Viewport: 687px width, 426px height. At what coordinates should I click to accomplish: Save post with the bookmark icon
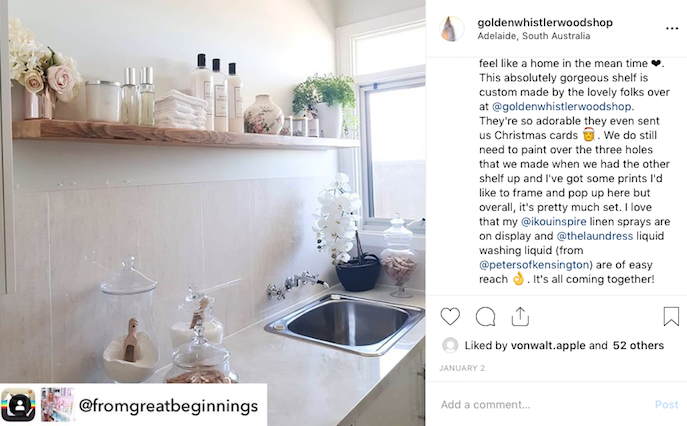pos(671,316)
